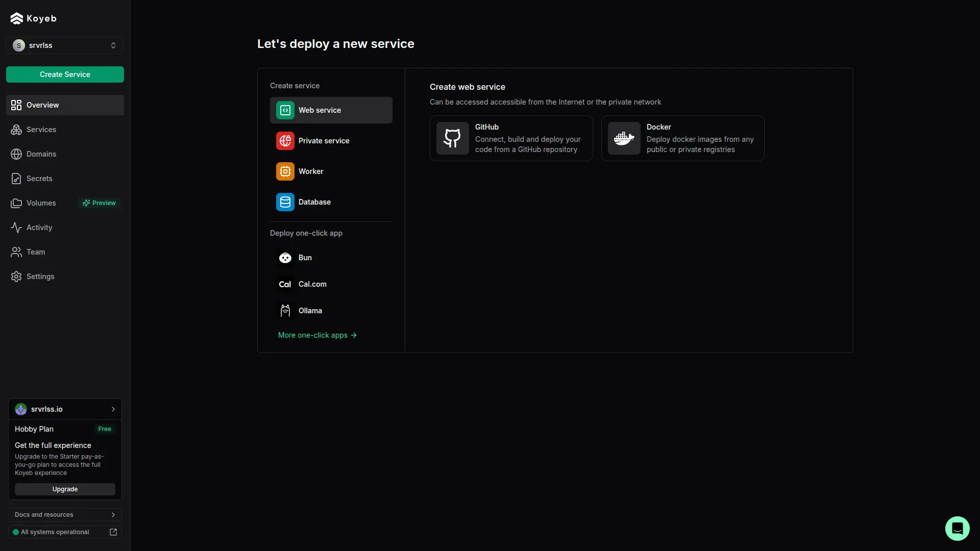The height and width of the screenshot is (551, 980).
Task: Select the GitHub deployment card title
Action: tap(487, 127)
